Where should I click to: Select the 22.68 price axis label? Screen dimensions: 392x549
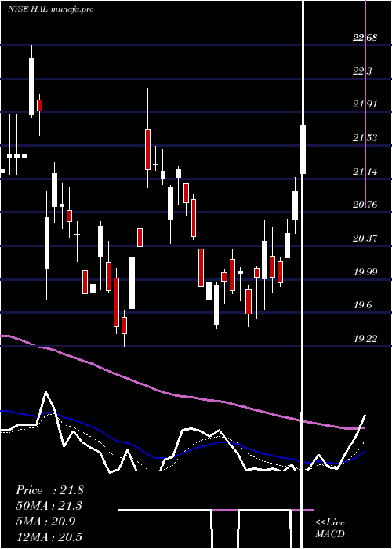pyautogui.click(x=365, y=37)
